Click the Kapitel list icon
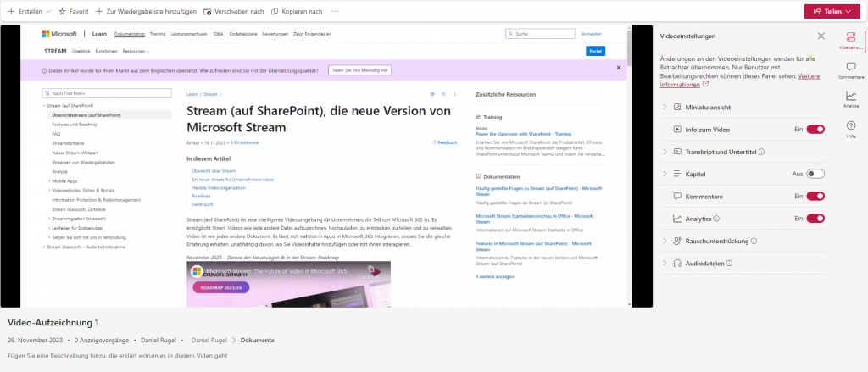The height and width of the screenshot is (372, 868). [x=677, y=174]
